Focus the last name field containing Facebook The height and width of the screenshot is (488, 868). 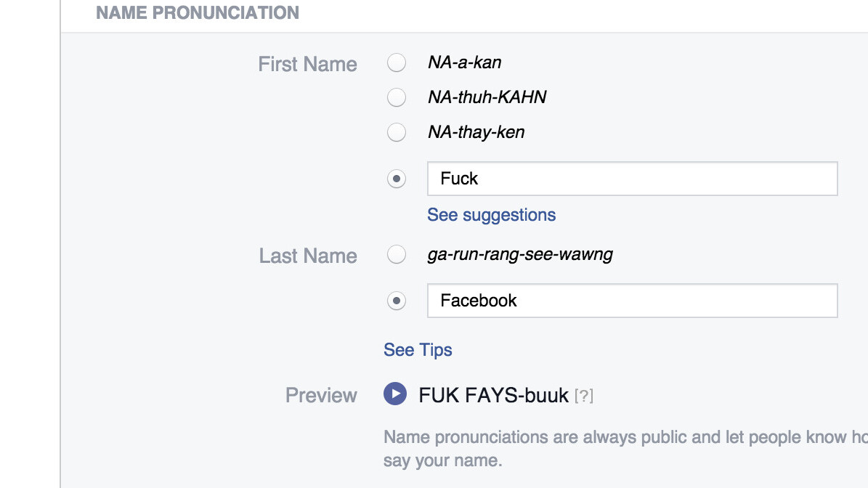tap(632, 301)
